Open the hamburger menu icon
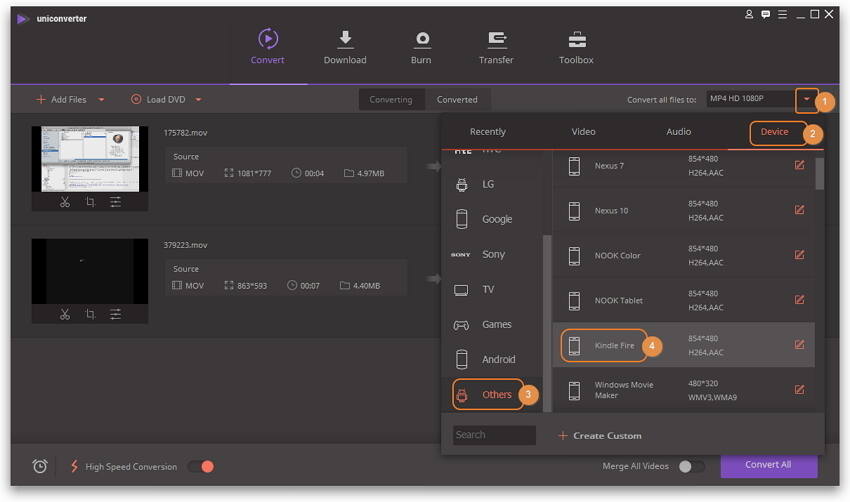Screen dimensions: 850x502 (x=782, y=15)
